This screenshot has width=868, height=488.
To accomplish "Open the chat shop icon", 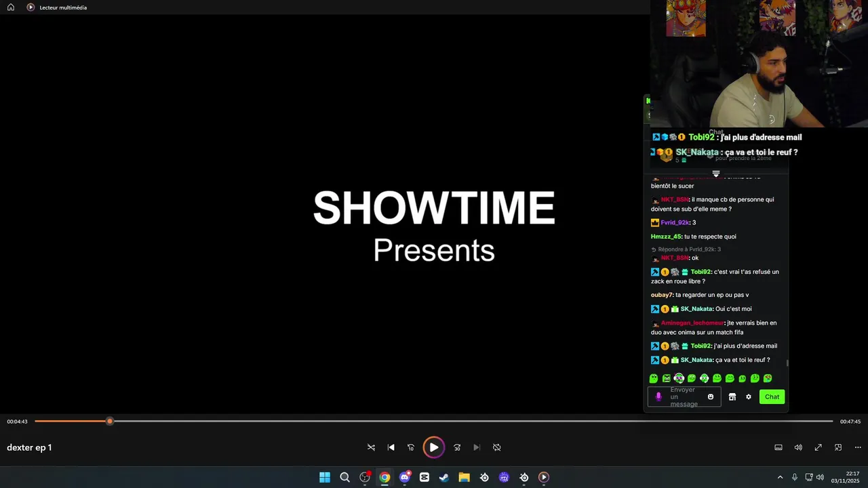I will pyautogui.click(x=732, y=396).
